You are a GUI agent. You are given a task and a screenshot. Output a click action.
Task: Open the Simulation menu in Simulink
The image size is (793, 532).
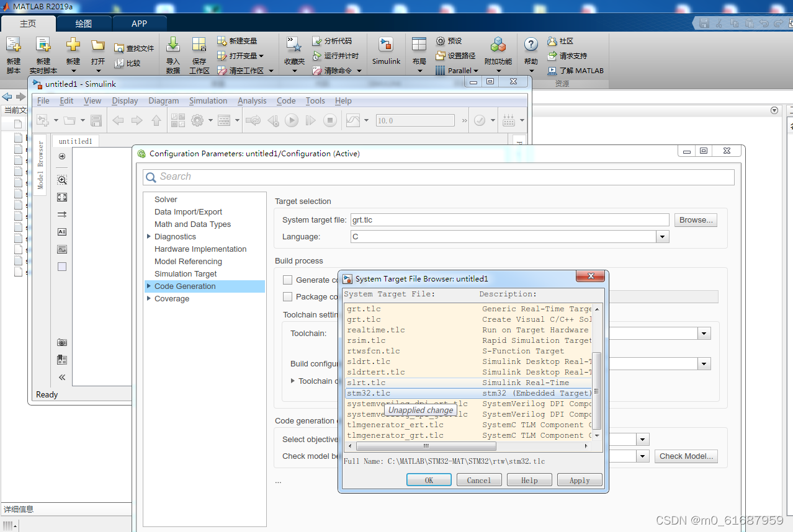[208, 100]
